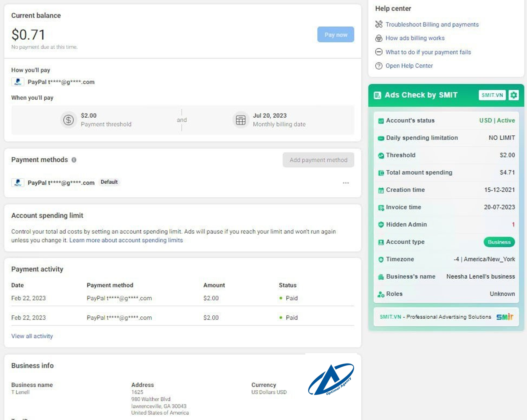The image size is (527, 420).
Task: Click the Status column header
Action: (288, 285)
